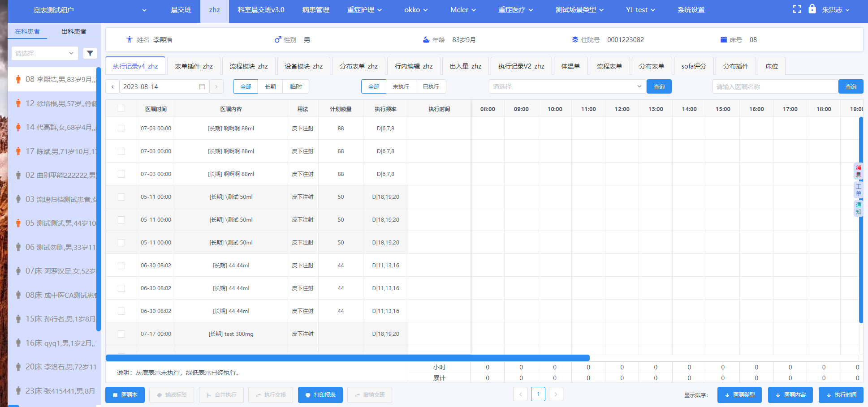Select the 已执行 status filter
Screen dimensions: 868x407
pos(431,86)
